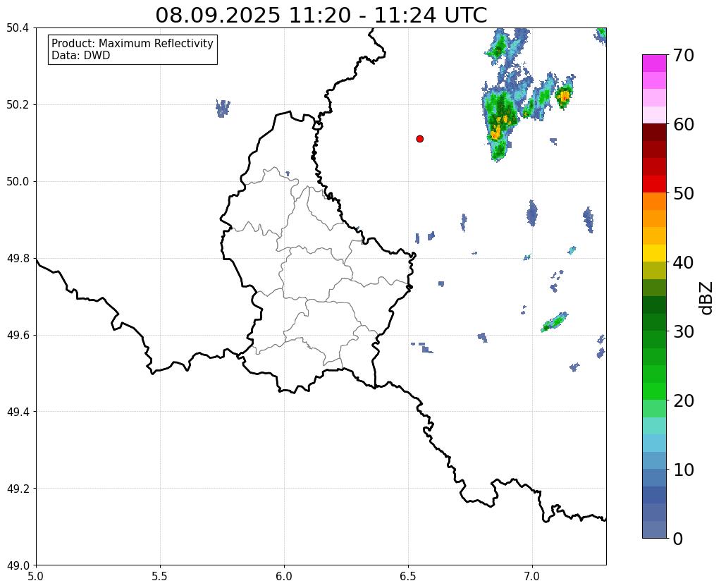The width and height of the screenshot is (721, 588).
Task: Select the "Product: Maximum Reflectivity" text
Action: coord(133,43)
